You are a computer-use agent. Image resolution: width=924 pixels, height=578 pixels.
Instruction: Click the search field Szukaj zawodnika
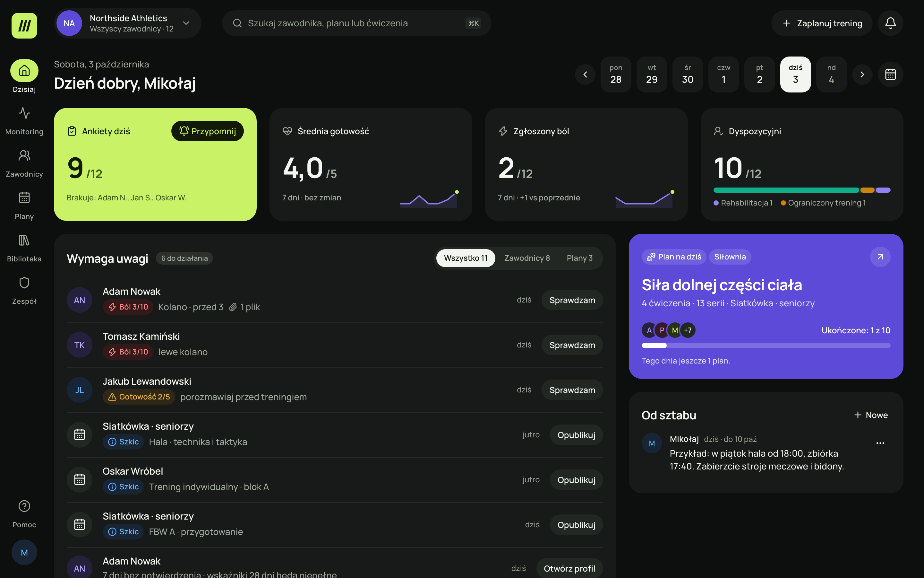pyautogui.click(x=356, y=23)
